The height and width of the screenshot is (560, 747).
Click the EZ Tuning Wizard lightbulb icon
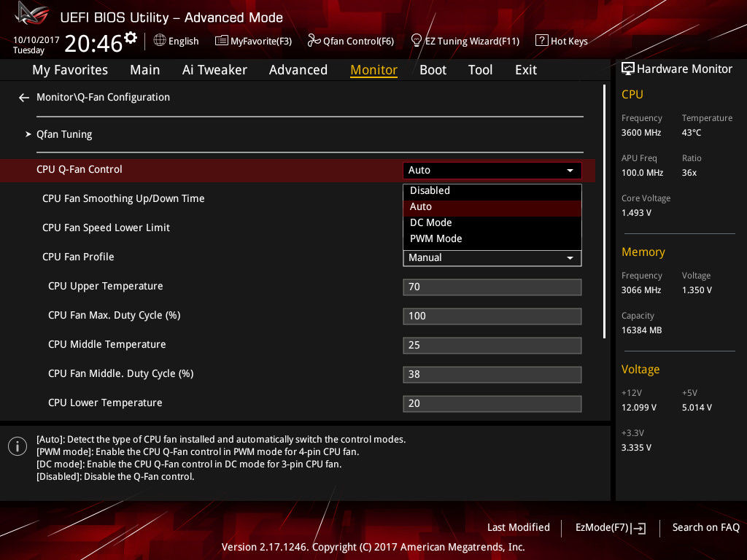416,41
